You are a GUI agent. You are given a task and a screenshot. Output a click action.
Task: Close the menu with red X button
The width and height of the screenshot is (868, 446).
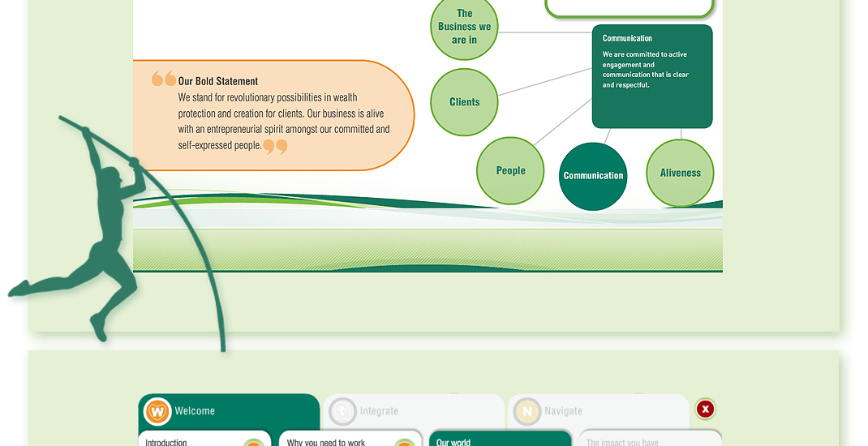705,410
